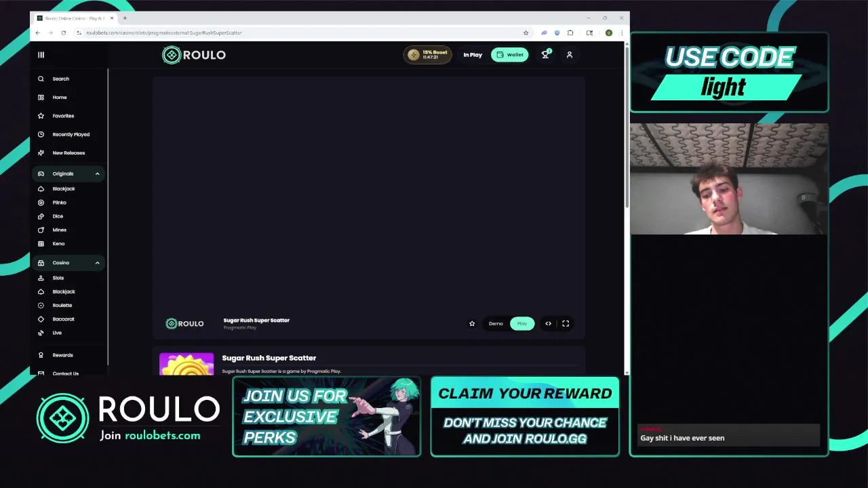Click the Recently Played clock icon

(41, 134)
